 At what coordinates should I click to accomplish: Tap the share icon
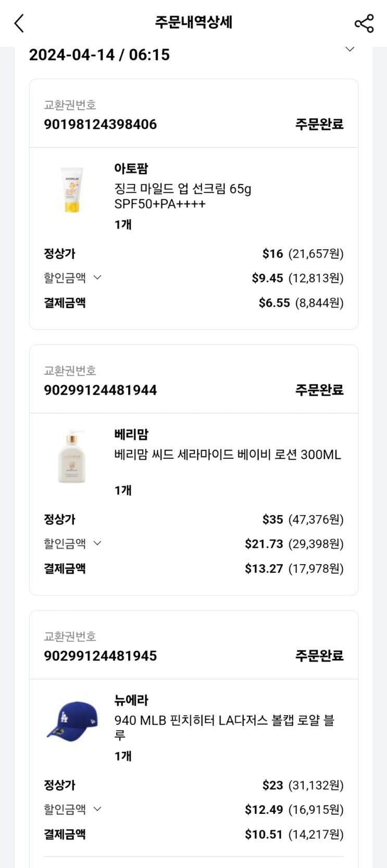pyautogui.click(x=364, y=23)
